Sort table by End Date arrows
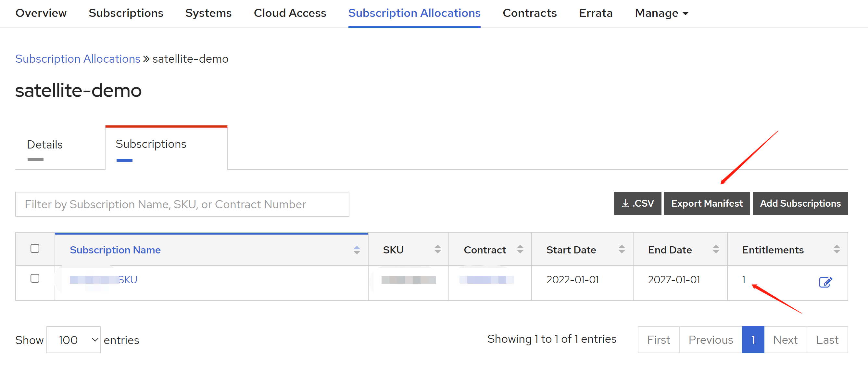The width and height of the screenshot is (868, 373). pos(716,249)
